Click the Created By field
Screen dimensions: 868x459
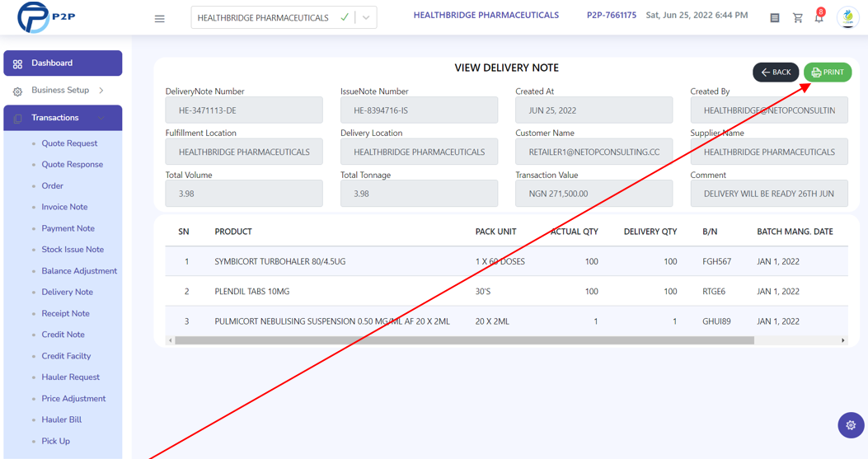[x=769, y=110]
